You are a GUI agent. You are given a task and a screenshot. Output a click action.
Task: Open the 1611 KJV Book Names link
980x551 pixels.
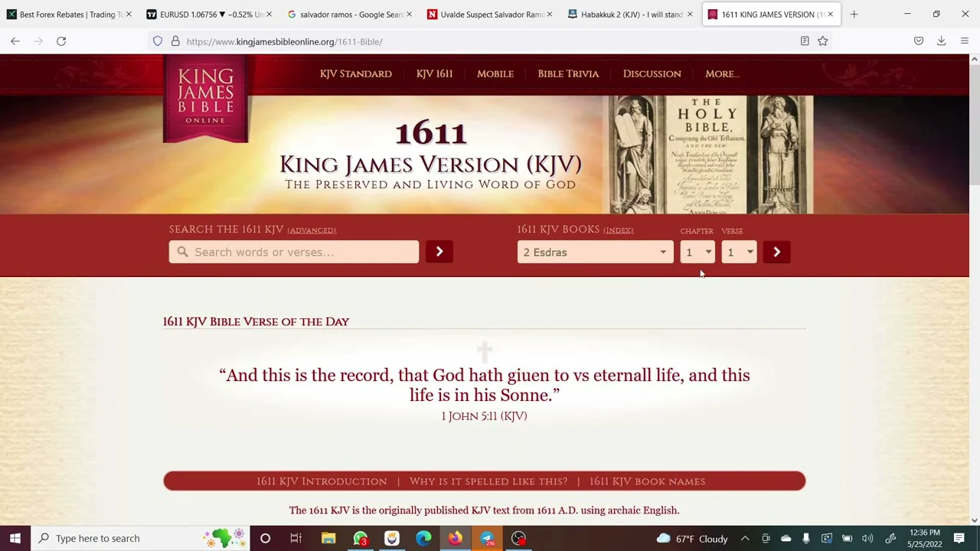[647, 481]
